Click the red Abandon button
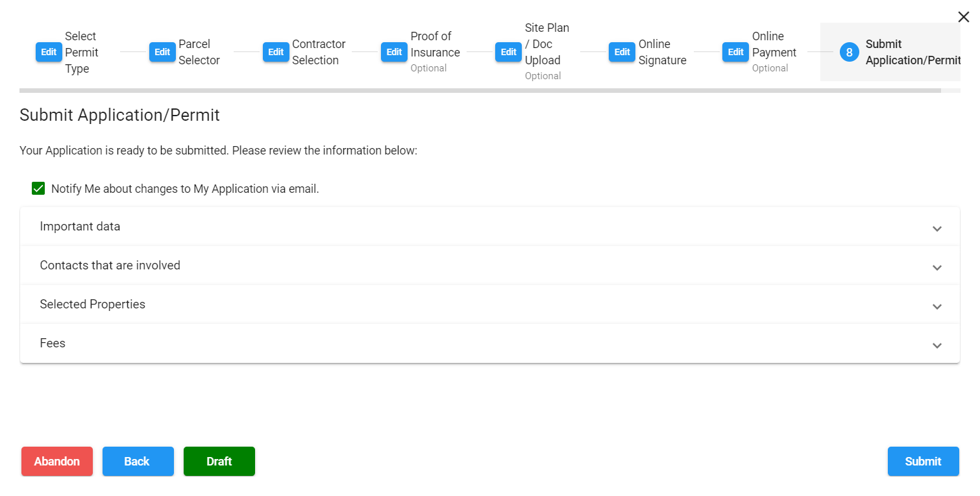This screenshot has width=980, height=496. coord(57,462)
